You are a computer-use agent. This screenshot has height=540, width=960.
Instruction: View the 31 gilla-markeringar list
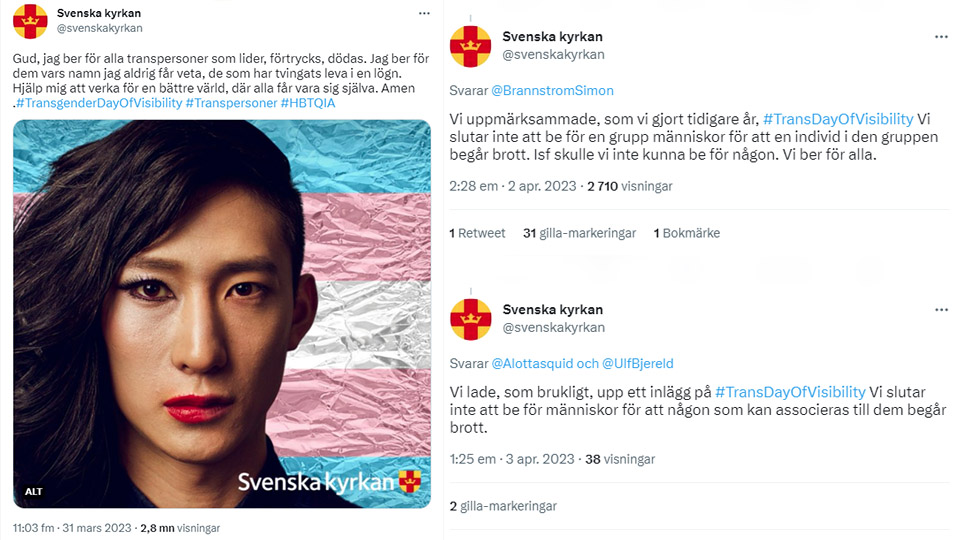tap(579, 233)
